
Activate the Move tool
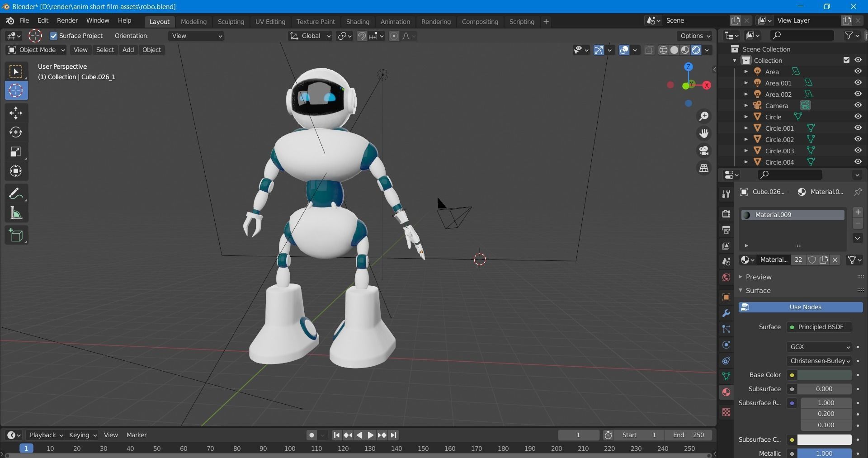click(x=16, y=113)
